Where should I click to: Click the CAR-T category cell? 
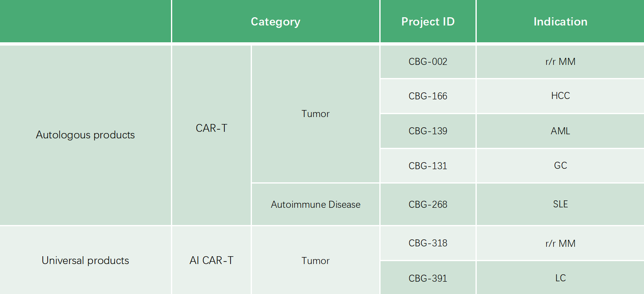[x=211, y=128]
